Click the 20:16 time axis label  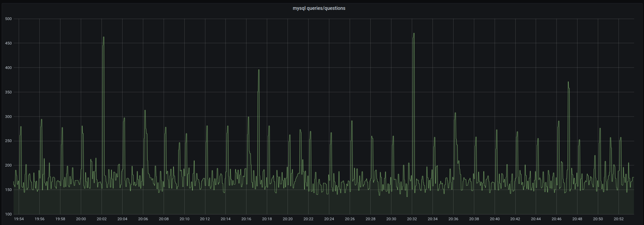point(246,219)
